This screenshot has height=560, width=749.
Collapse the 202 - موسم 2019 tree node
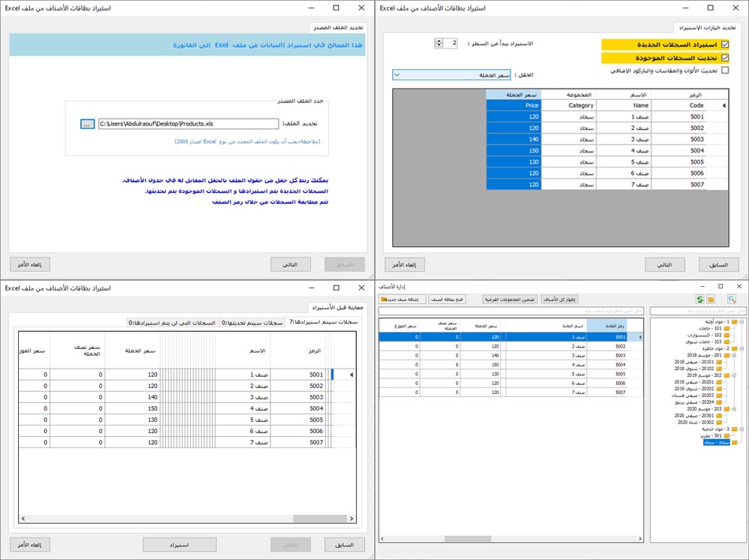tap(734, 375)
